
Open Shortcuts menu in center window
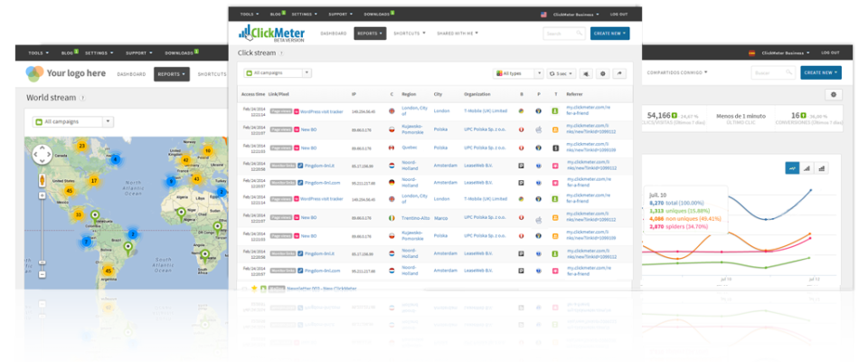click(x=410, y=33)
